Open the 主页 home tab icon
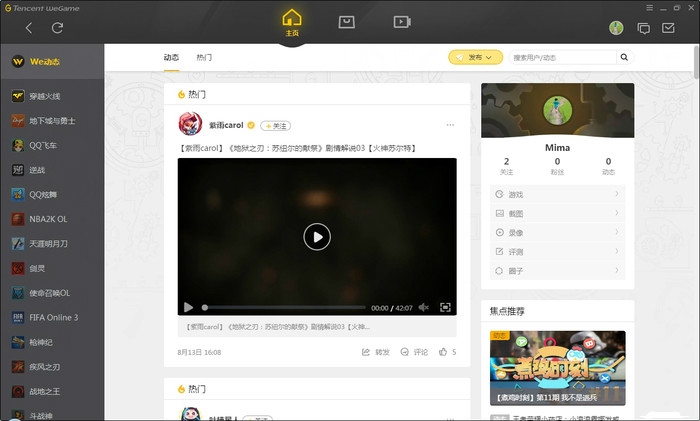Image resolution: width=700 pixels, height=421 pixels. click(292, 23)
